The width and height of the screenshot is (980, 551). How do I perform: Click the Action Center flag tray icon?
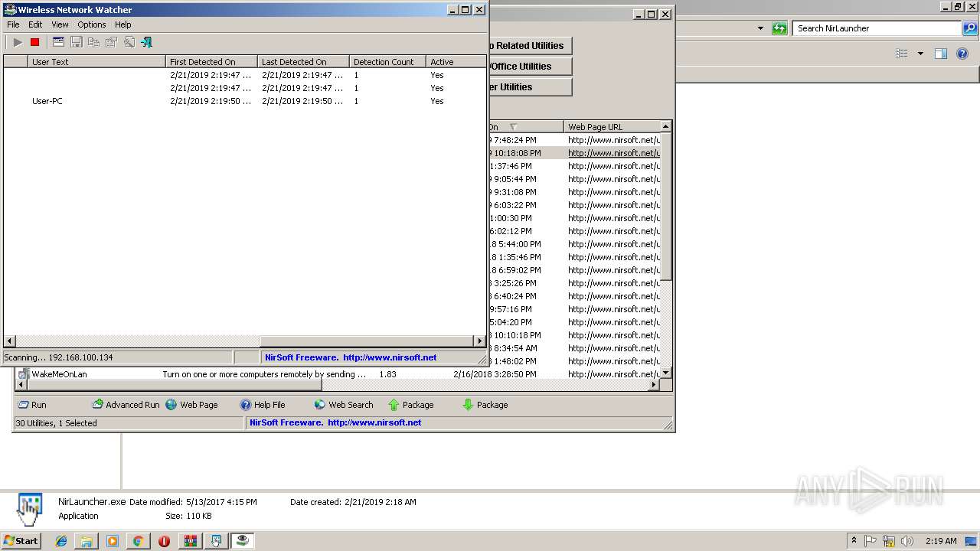coord(871,541)
